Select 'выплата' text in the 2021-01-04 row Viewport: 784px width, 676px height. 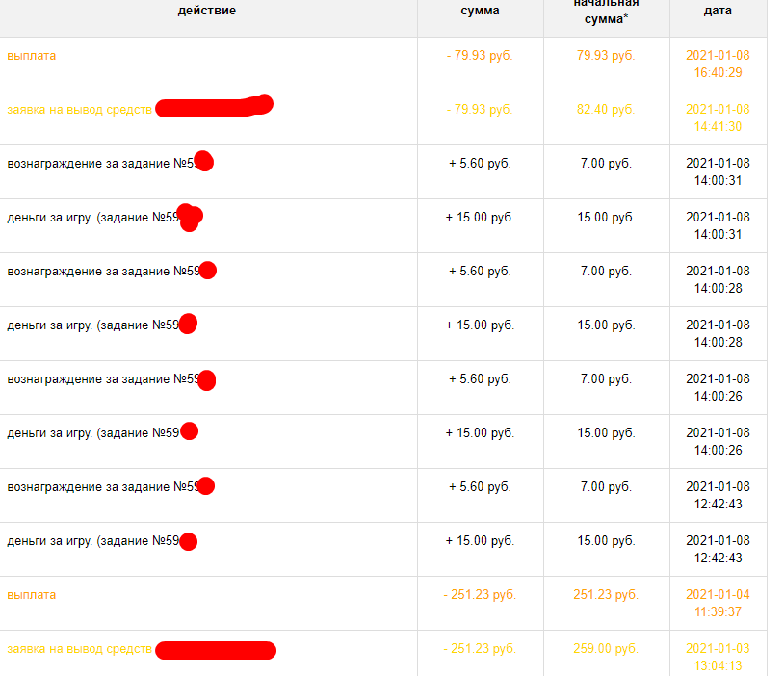coord(32,595)
